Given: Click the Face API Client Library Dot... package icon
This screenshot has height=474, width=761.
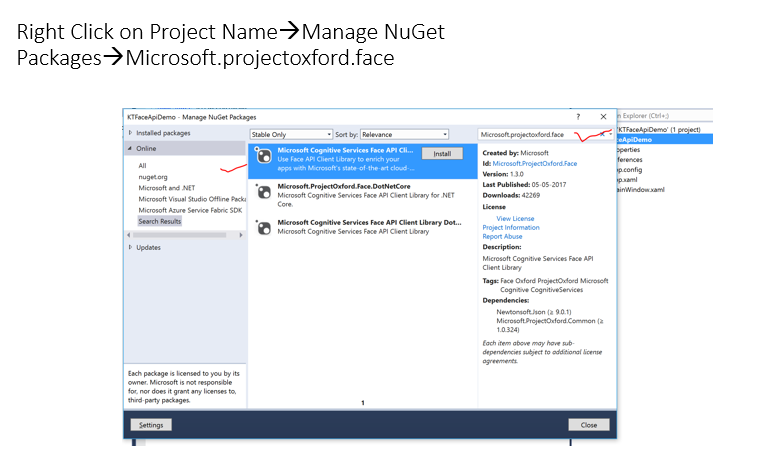Looking at the screenshot, I should point(264,227).
